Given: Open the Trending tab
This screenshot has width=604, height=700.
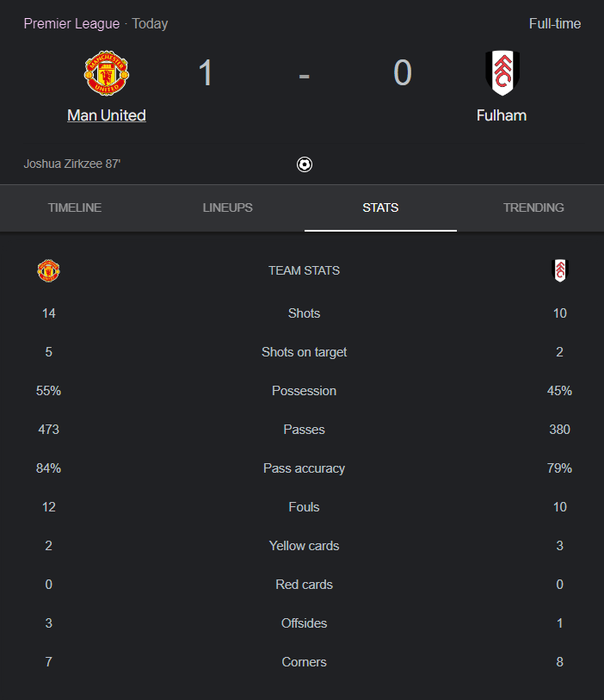Looking at the screenshot, I should click(533, 208).
